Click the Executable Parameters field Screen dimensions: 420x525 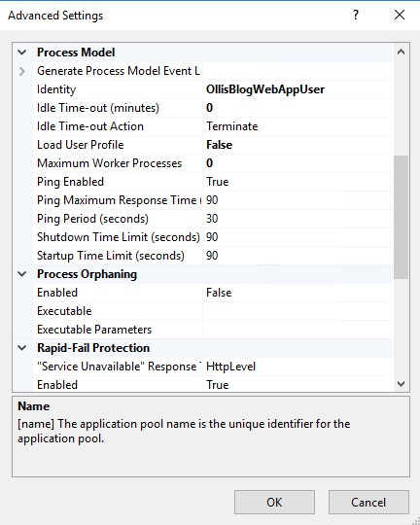297,330
